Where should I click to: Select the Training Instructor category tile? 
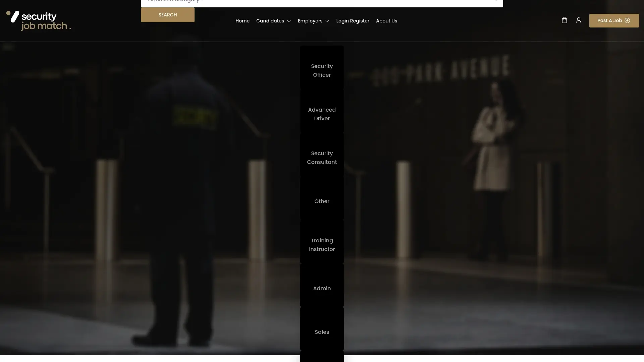click(322, 242)
